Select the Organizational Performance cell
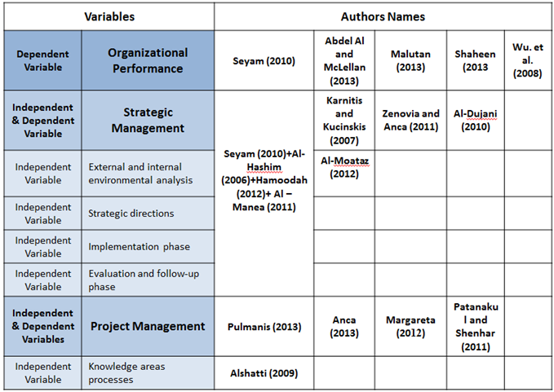This screenshot has width=554, height=392. [148, 60]
